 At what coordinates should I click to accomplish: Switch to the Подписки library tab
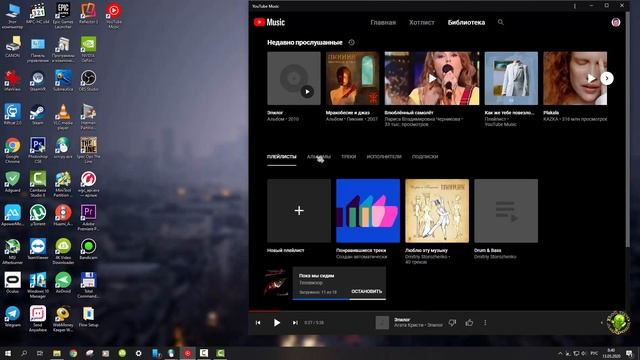pos(425,157)
